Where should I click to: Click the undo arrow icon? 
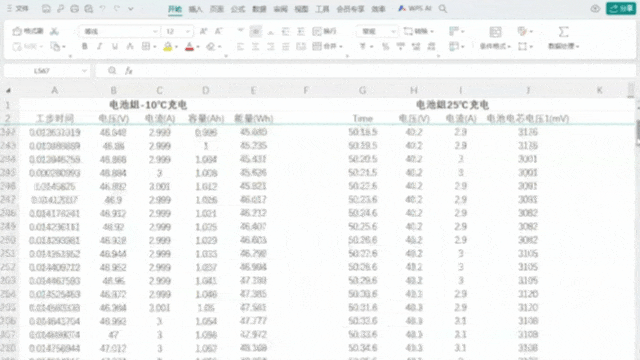(103, 9)
